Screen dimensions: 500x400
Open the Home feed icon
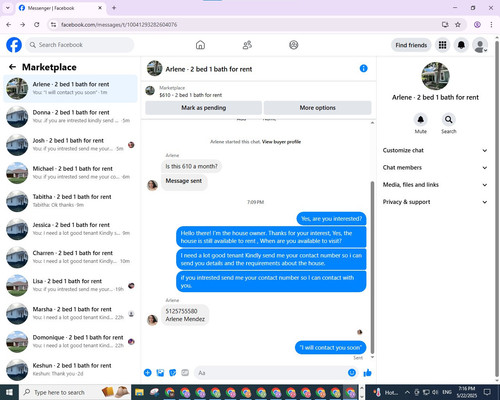tap(200, 45)
